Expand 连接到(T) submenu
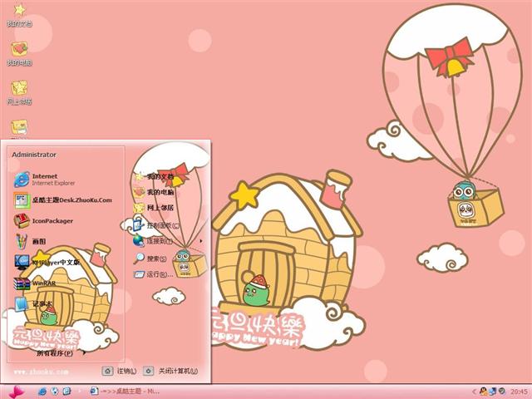This screenshot has height=399, width=532. coord(168,241)
